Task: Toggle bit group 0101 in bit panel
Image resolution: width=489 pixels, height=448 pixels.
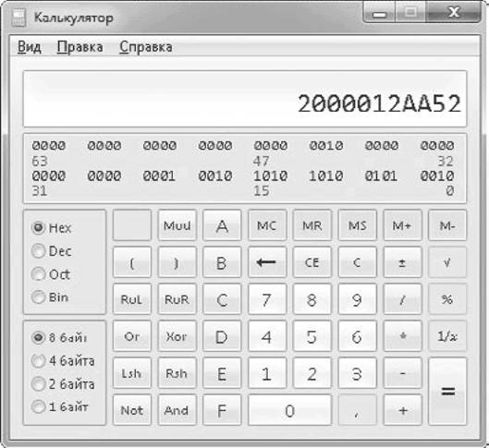Action: click(381, 176)
